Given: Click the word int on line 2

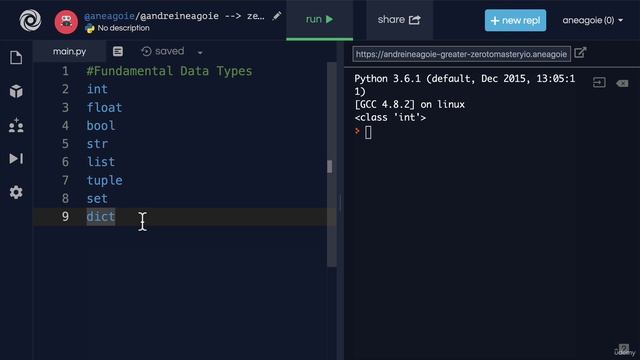Looking at the screenshot, I should pyautogui.click(x=97, y=89).
